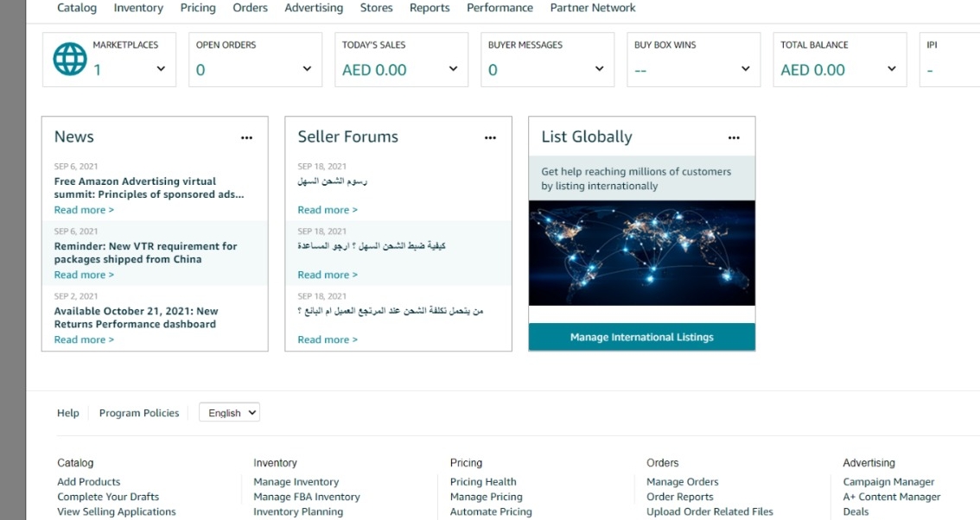
Task: Click Manage Orders footer link
Action: tap(683, 482)
